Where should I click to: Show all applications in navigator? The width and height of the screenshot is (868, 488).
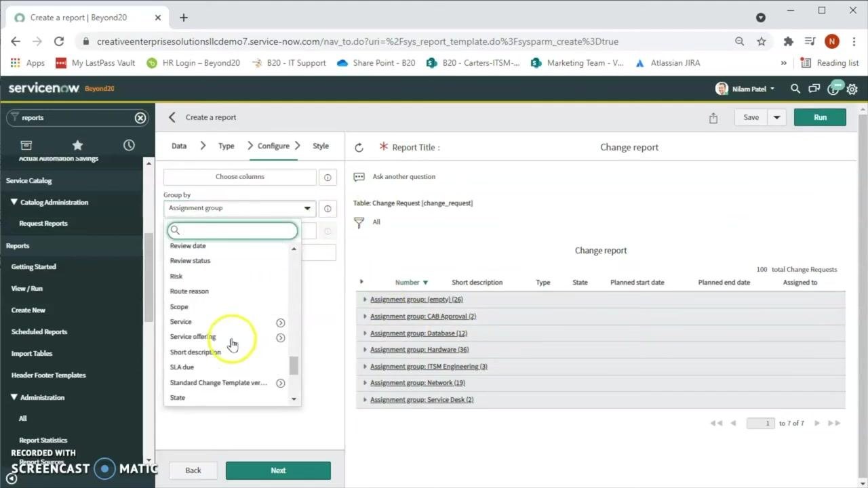26,145
